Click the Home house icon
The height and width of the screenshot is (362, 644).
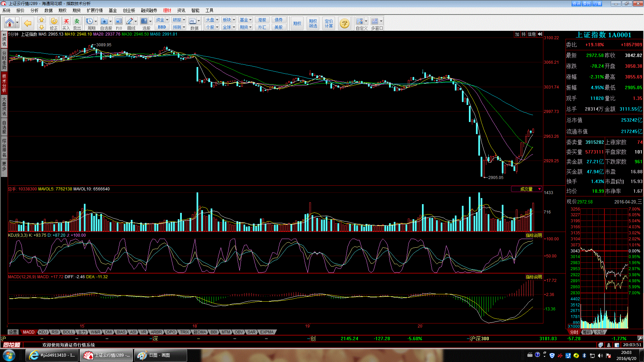click(9, 23)
